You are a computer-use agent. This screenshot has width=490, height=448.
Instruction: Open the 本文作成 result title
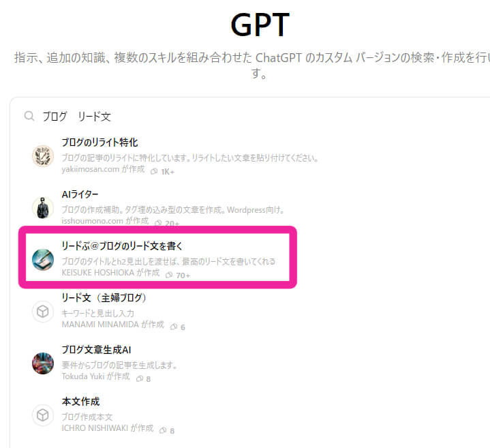80,402
